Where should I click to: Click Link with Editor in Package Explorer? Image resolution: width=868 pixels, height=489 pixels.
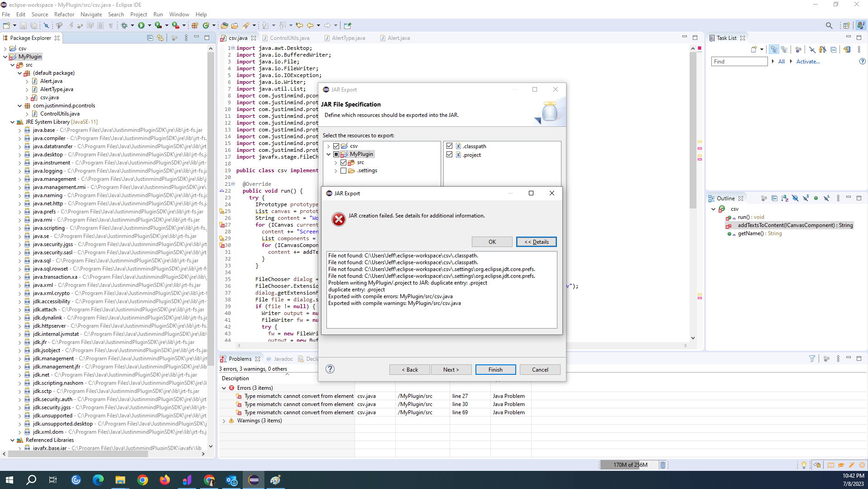click(160, 38)
